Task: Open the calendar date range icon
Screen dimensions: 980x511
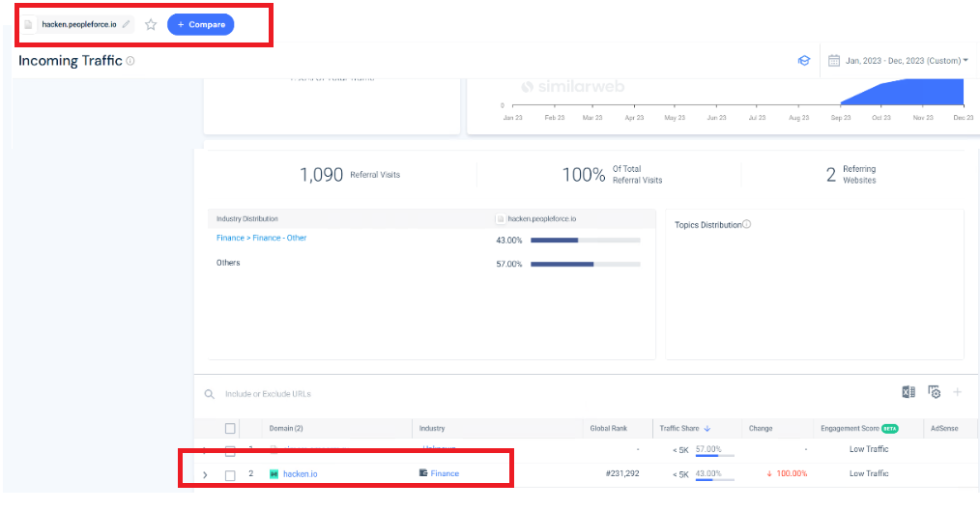Action: [x=834, y=61]
